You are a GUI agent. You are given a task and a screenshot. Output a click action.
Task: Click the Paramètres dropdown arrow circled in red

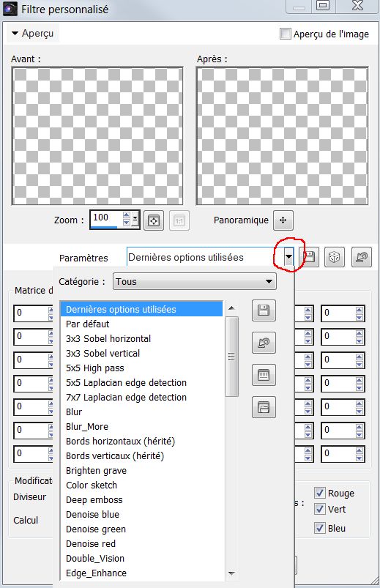click(x=288, y=257)
